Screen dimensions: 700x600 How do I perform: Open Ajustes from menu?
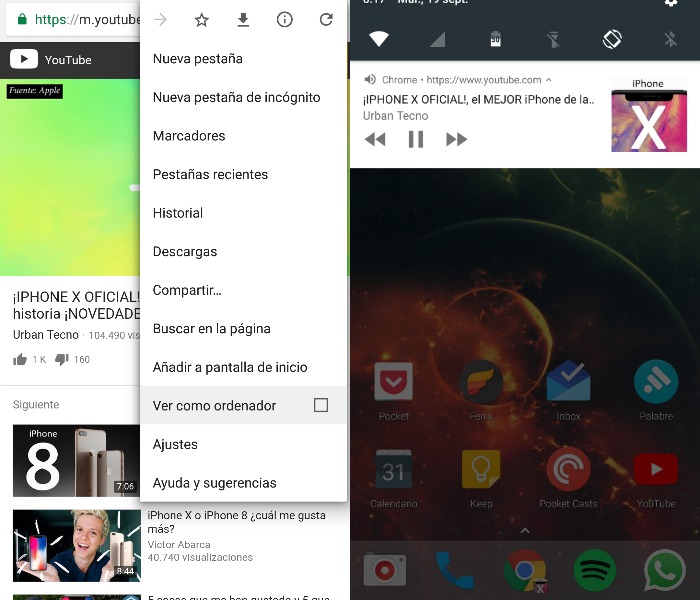pyautogui.click(x=243, y=444)
